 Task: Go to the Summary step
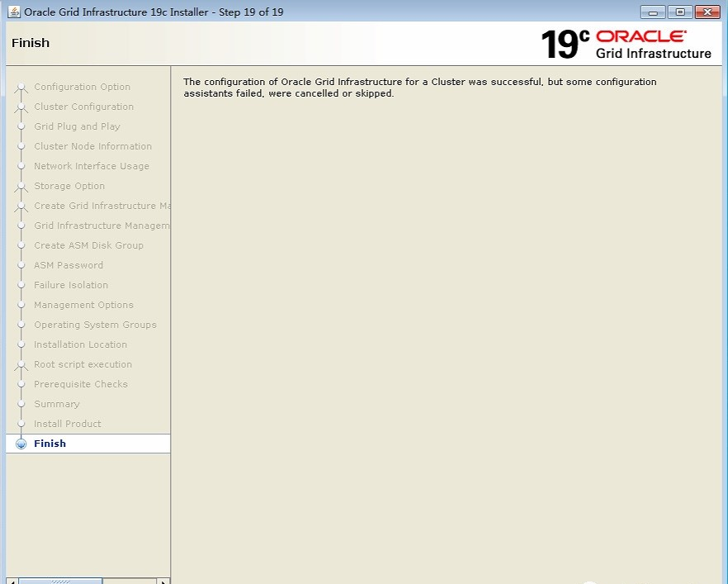tap(57, 404)
